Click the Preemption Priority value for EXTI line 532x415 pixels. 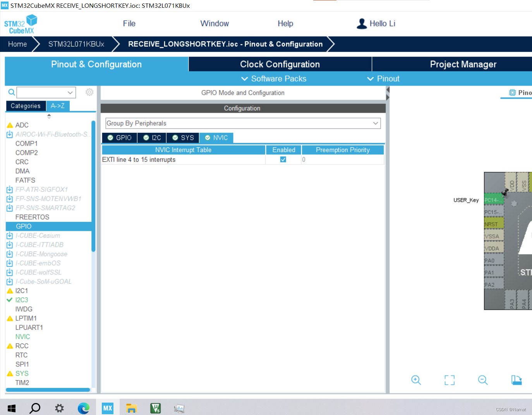pos(343,159)
